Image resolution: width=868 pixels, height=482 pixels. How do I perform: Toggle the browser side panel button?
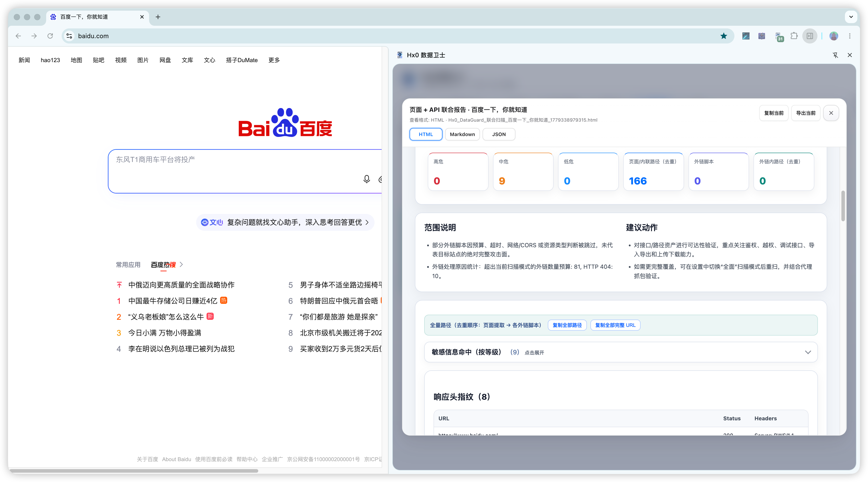(810, 36)
